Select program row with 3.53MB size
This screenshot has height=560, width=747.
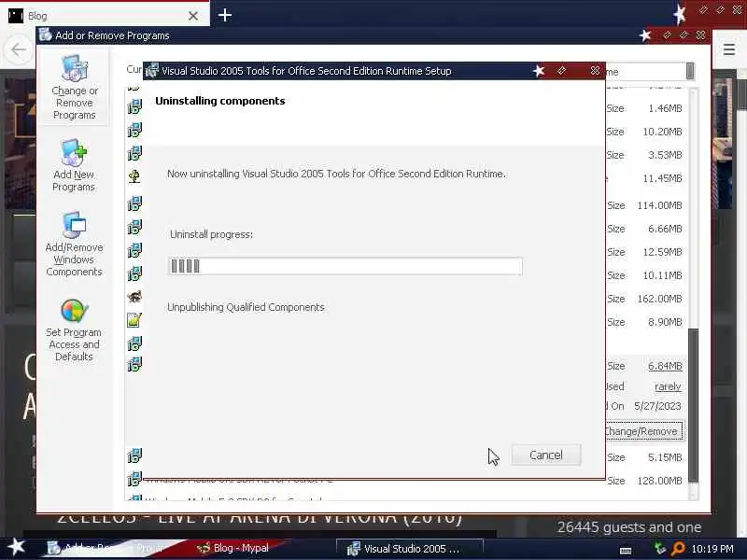(x=407, y=155)
